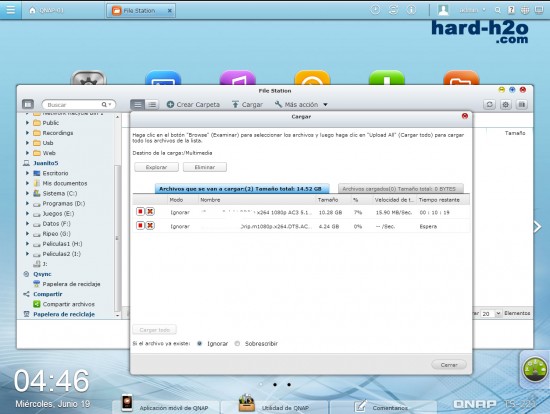The image size is (550, 414).
Task: Switch to the Archivos cargados tab
Action: [x=401, y=189]
